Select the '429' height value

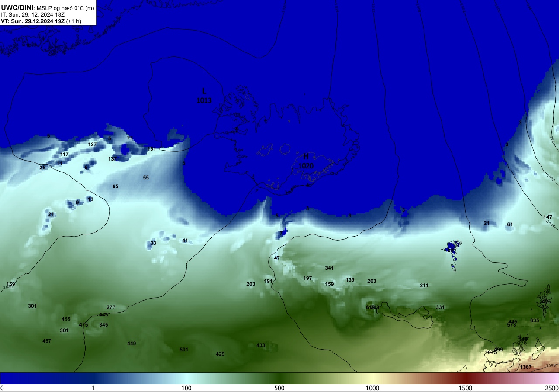(220, 354)
